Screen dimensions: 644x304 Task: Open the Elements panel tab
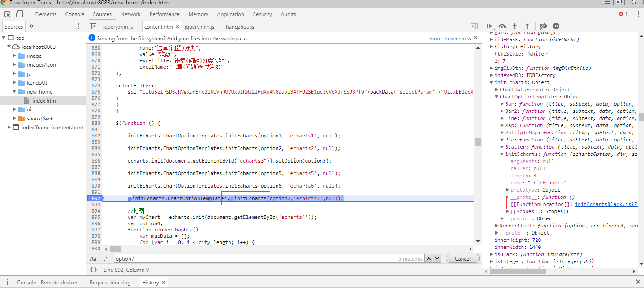[46, 14]
